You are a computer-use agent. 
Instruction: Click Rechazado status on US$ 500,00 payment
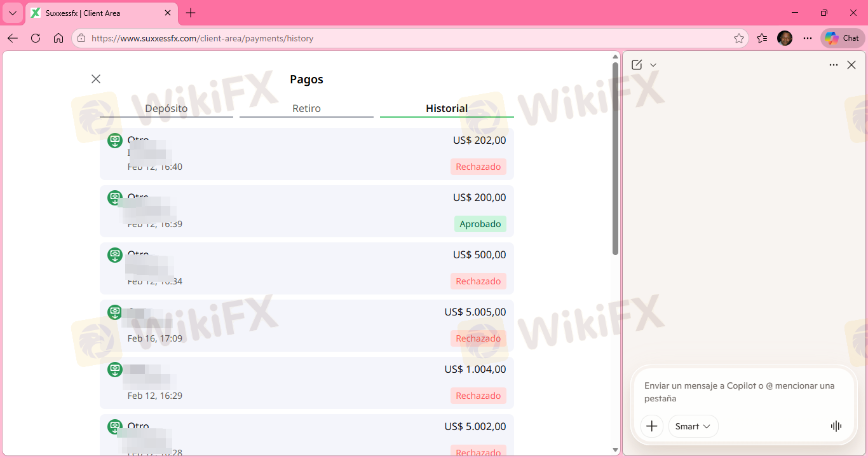click(x=478, y=281)
